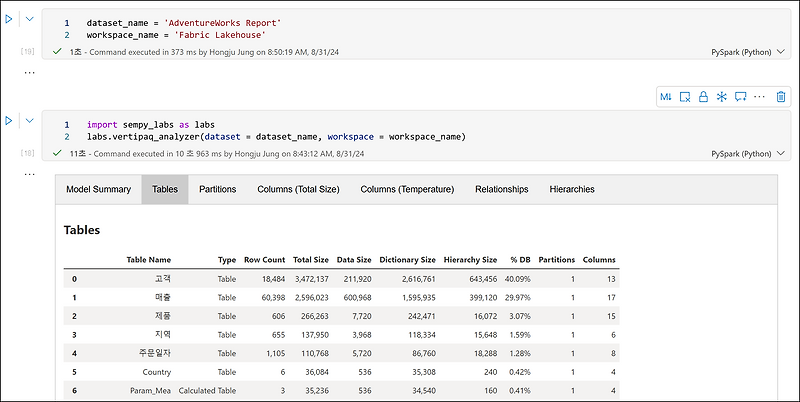The height and width of the screenshot is (402, 800).
Task: Open the Partitions tab
Action: pyautogui.click(x=218, y=189)
